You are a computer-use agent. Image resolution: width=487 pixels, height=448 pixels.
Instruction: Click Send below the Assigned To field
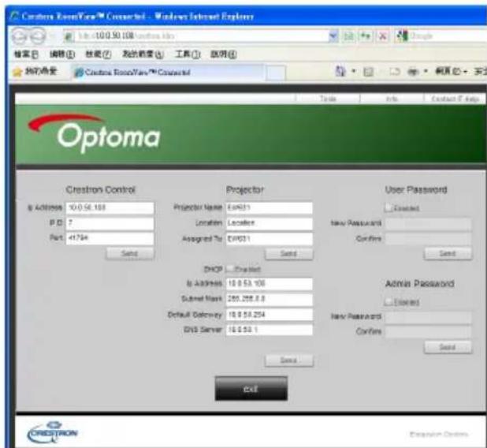tap(289, 254)
